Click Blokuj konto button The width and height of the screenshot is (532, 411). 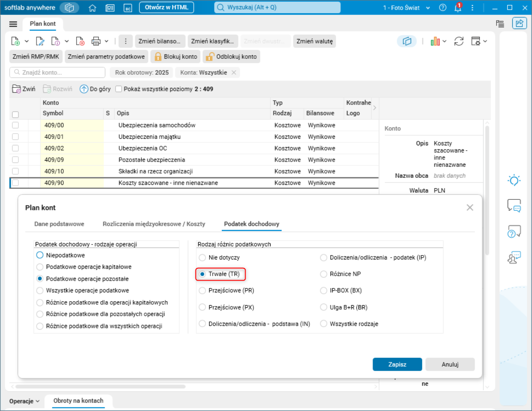176,57
